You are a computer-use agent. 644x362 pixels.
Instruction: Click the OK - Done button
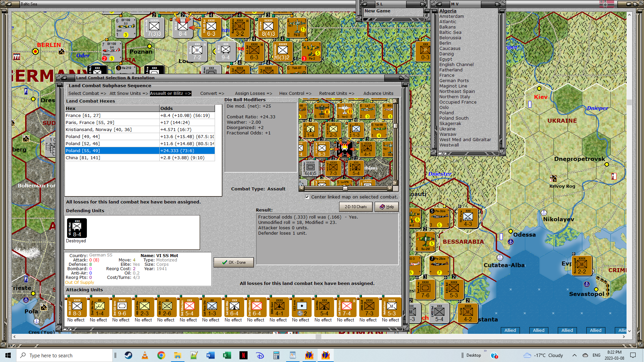(x=234, y=262)
